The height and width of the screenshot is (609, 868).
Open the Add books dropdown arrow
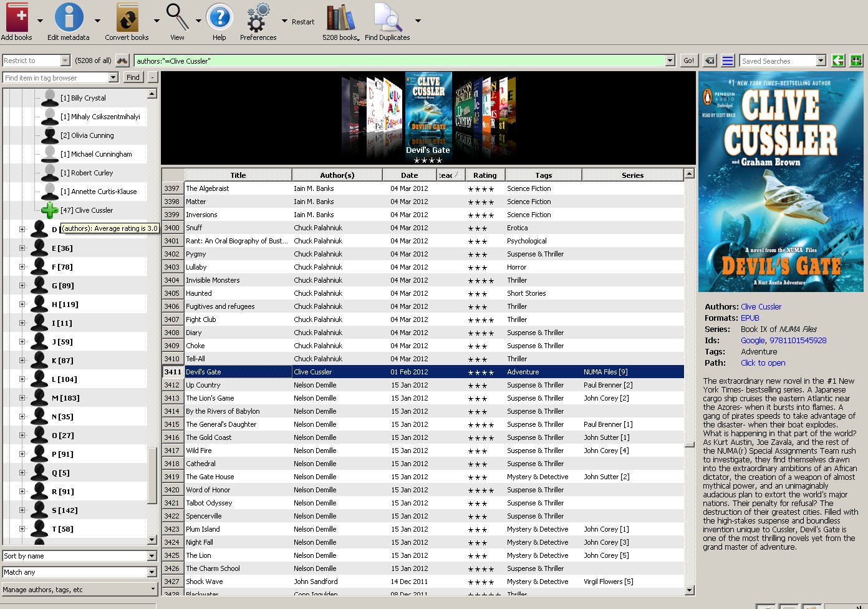pyautogui.click(x=41, y=21)
